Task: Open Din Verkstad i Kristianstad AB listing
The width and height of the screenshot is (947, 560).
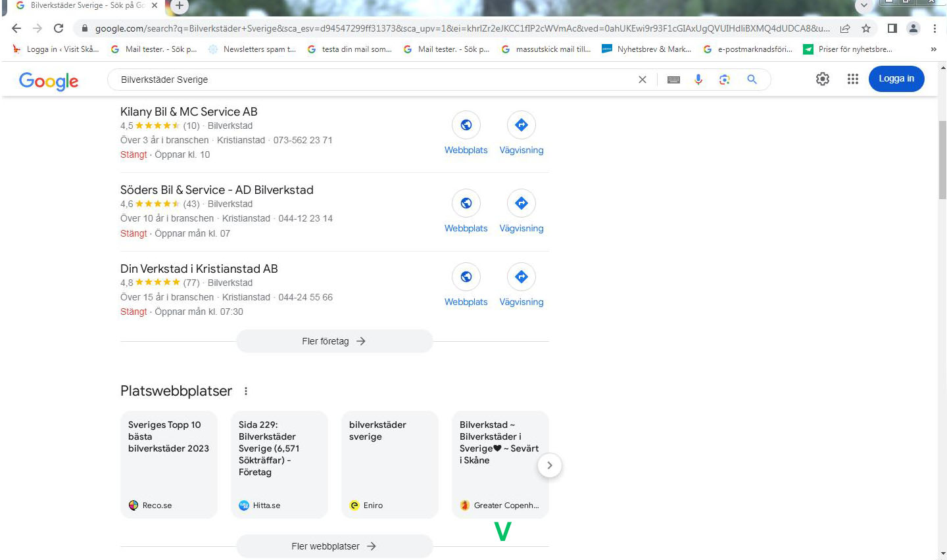Action: [199, 269]
